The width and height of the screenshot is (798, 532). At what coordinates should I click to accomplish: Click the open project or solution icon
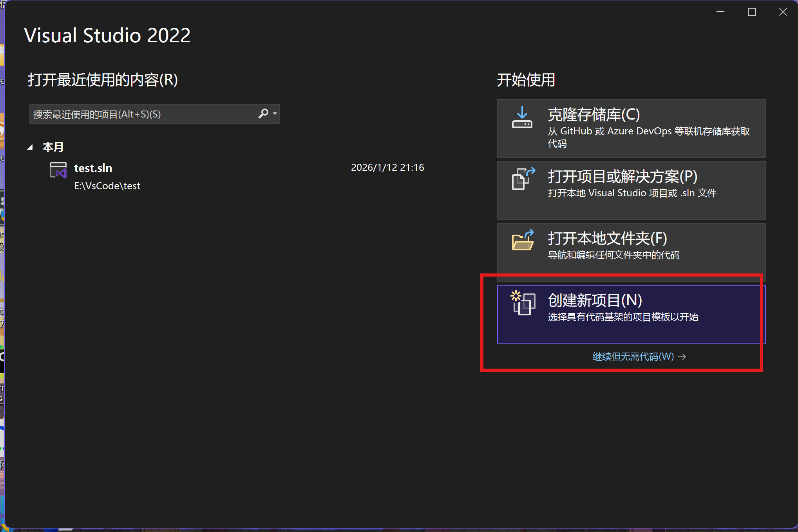[523, 179]
